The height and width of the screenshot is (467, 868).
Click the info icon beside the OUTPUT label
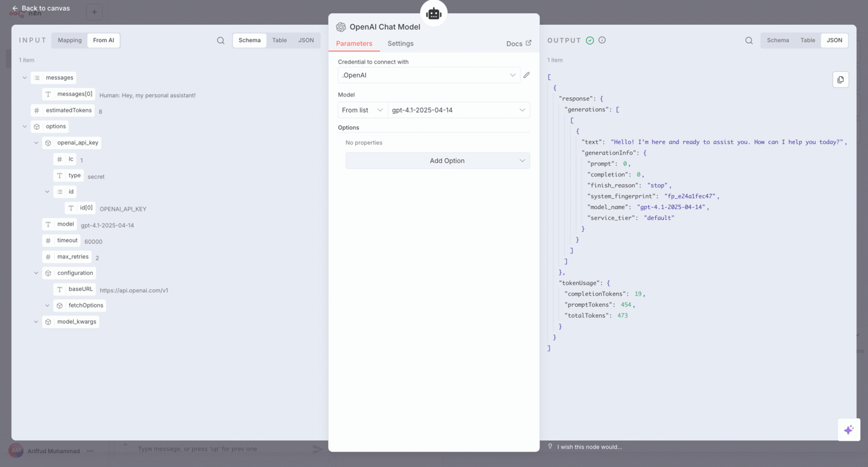click(602, 39)
